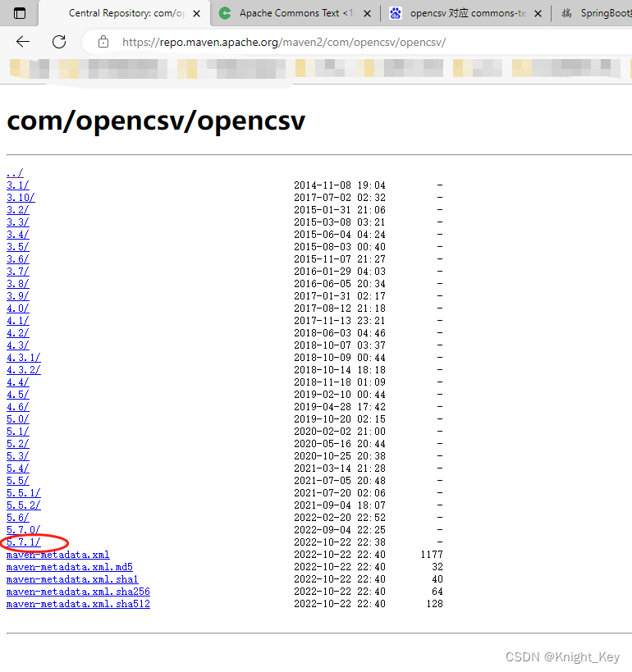Open the 3.2/ version folder
The image size is (632, 672).
(x=17, y=210)
